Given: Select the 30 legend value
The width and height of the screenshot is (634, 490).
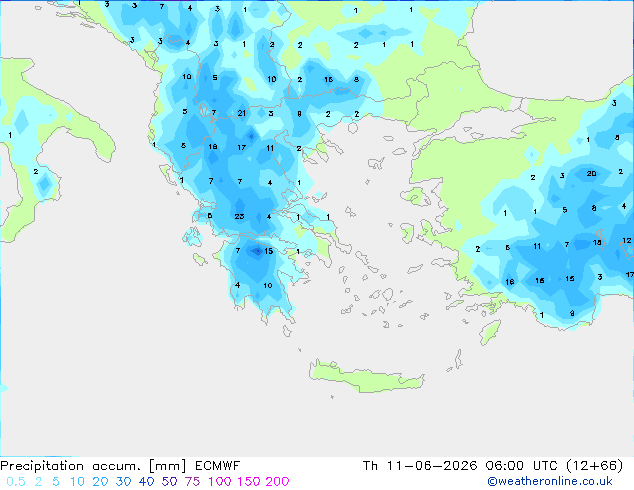Looking at the screenshot, I should click(123, 482).
